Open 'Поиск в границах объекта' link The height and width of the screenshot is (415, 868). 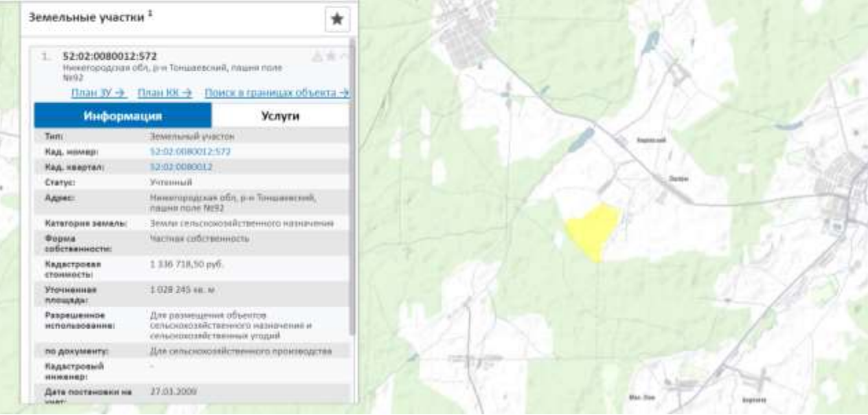(x=277, y=93)
